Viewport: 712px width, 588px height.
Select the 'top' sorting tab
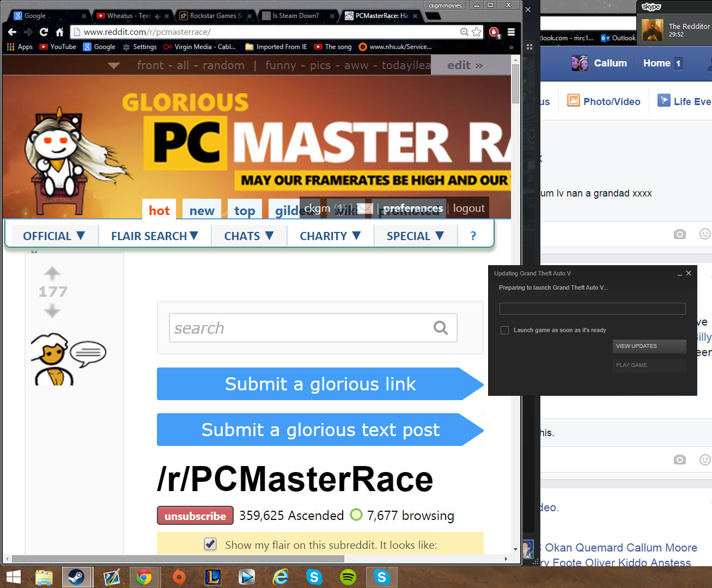click(x=245, y=210)
